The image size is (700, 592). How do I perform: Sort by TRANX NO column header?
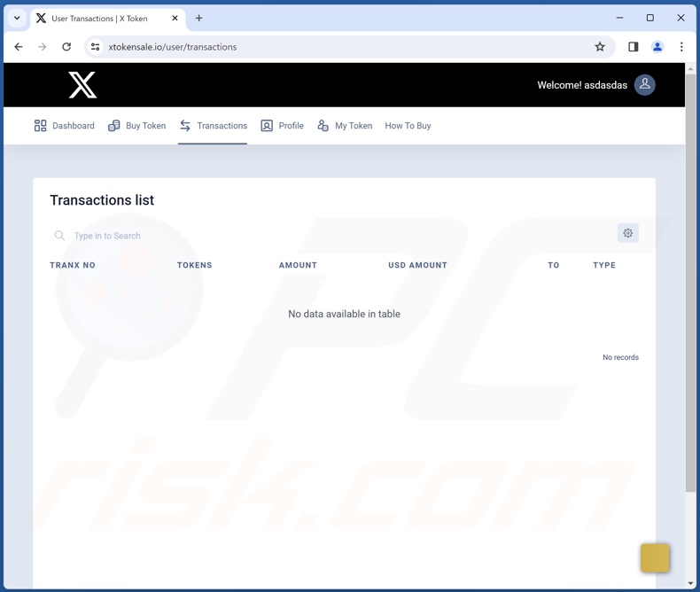pyautogui.click(x=73, y=265)
